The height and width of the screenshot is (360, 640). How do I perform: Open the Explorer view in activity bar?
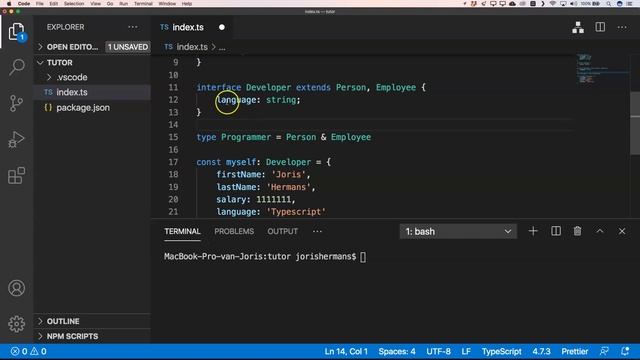[16, 32]
